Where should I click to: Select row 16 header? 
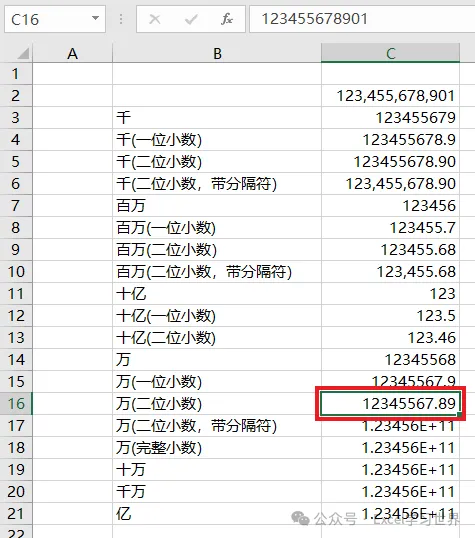[16, 403]
